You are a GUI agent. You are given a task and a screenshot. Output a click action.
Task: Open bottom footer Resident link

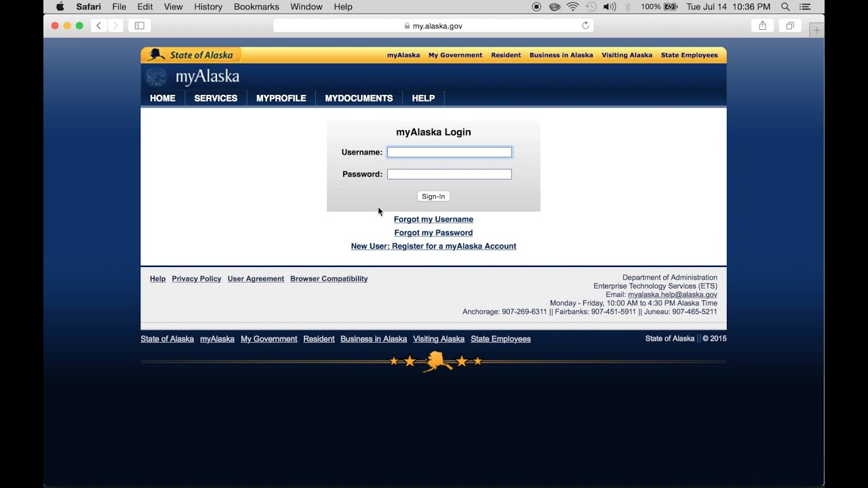click(319, 339)
